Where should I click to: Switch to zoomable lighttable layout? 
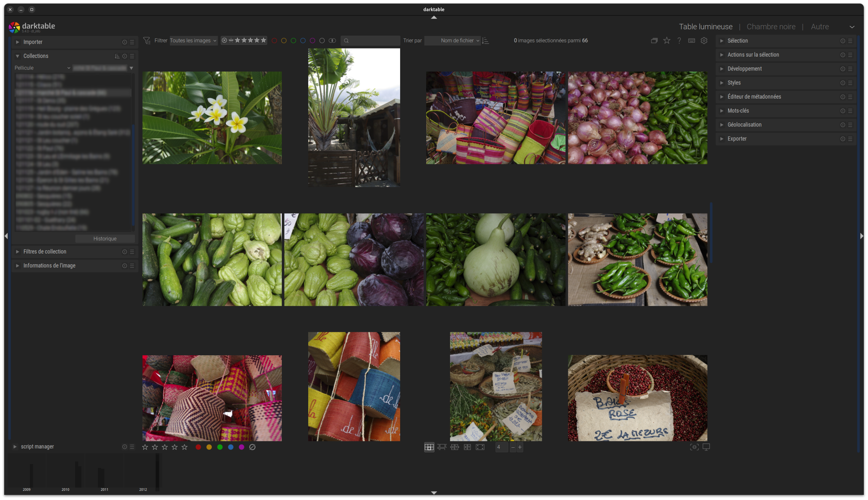pyautogui.click(x=442, y=447)
